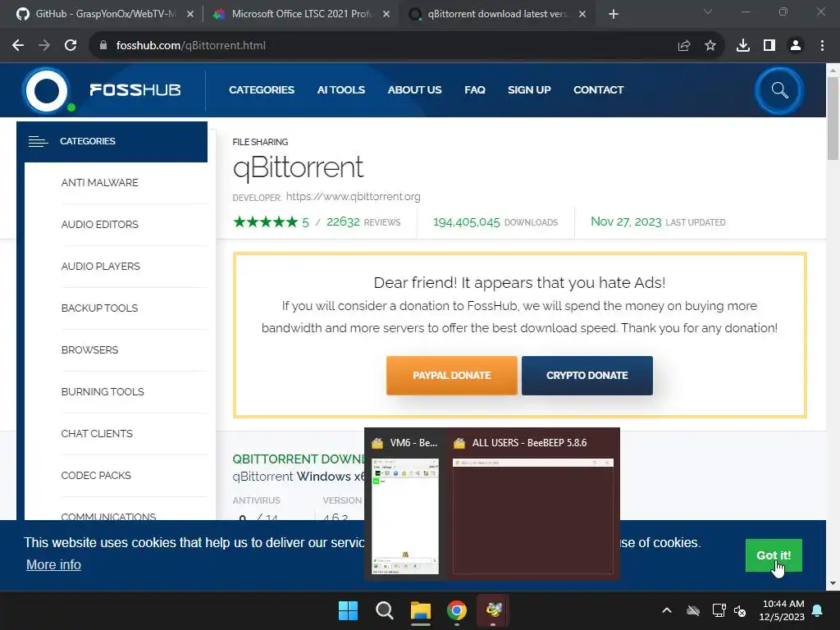Close the Microsoft Office LTSC tab
The image size is (840, 630).
[x=386, y=14]
